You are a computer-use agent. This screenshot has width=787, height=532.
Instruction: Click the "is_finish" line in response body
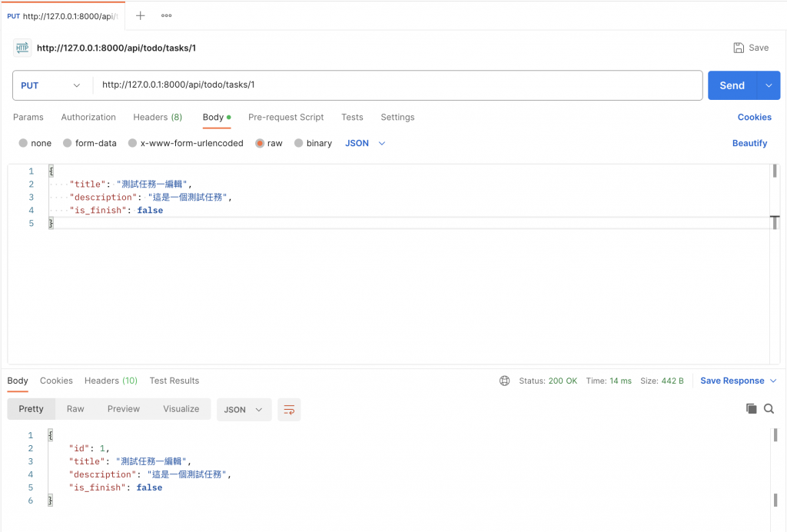coord(115,487)
